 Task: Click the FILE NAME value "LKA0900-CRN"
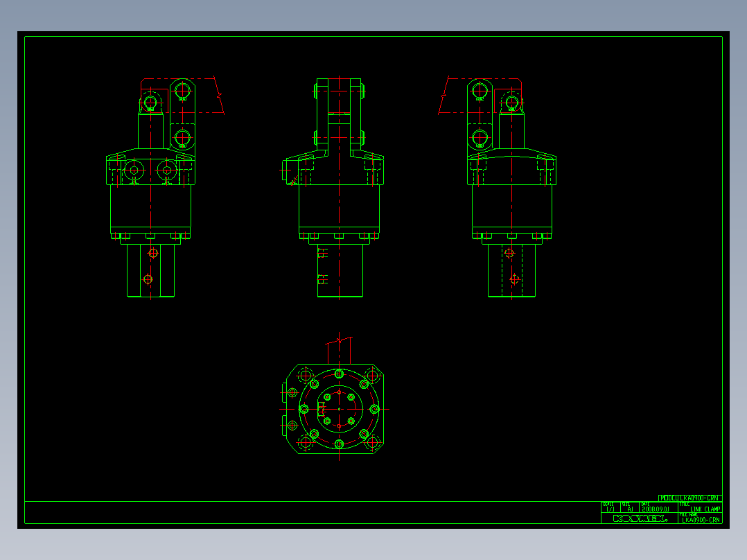tap(701, 520)
